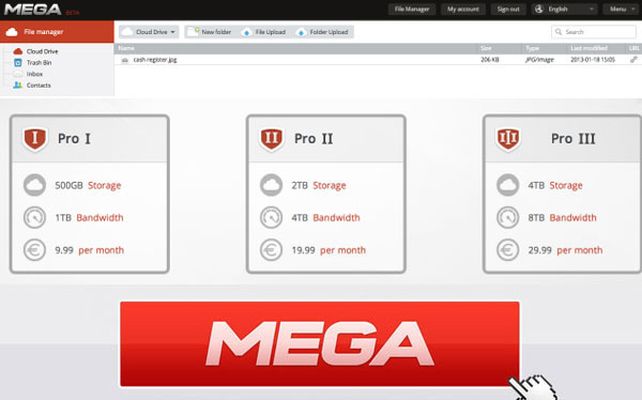Focus the Search input field
The height and width of the screenshot is (400, 642).
pos(593,32)
